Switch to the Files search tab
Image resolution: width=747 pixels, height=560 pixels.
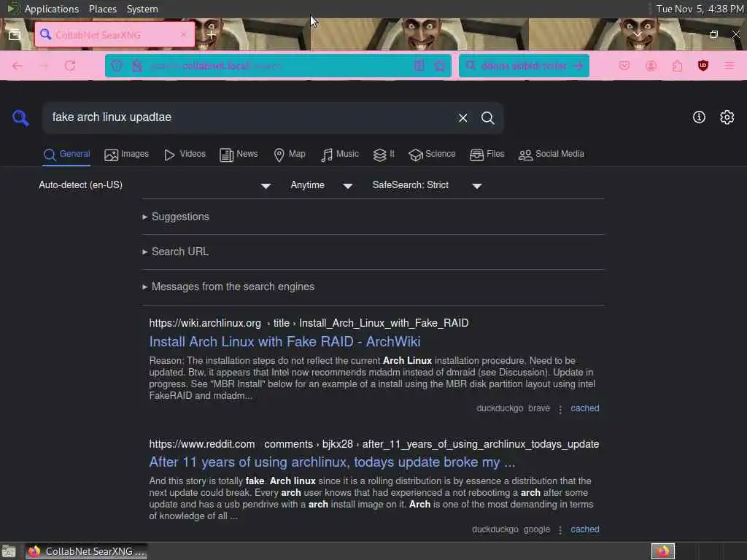tap(487, 155)
